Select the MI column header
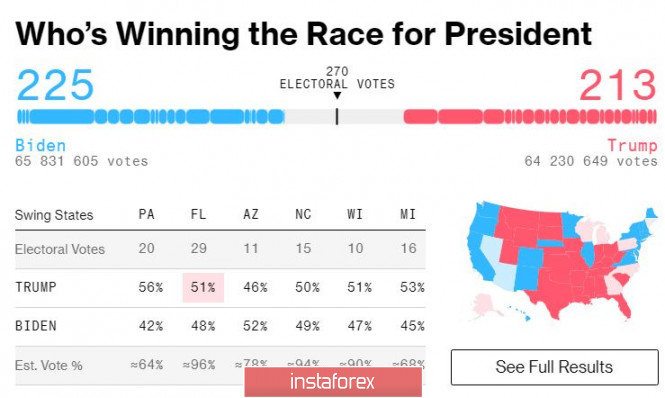Screen dimensions: 665x398 point(408,214)
